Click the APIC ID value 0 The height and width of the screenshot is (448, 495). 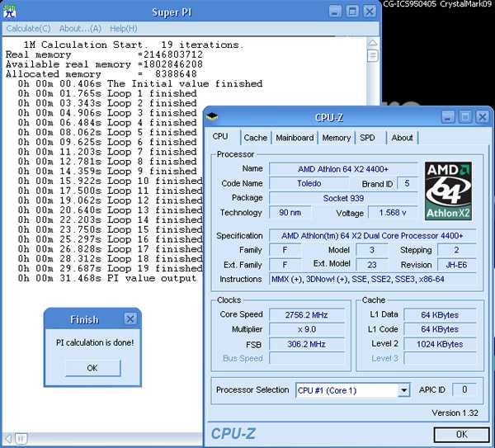tap(464, 389)
